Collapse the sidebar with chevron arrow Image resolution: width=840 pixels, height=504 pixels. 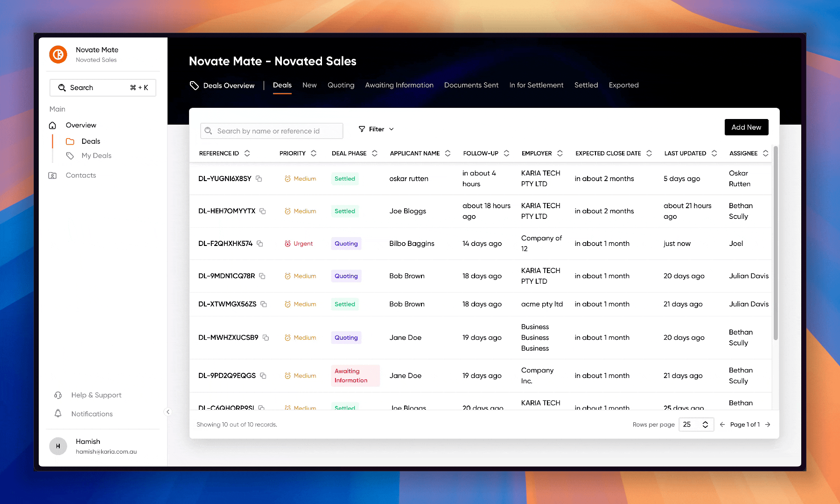(x=168, y=412)
